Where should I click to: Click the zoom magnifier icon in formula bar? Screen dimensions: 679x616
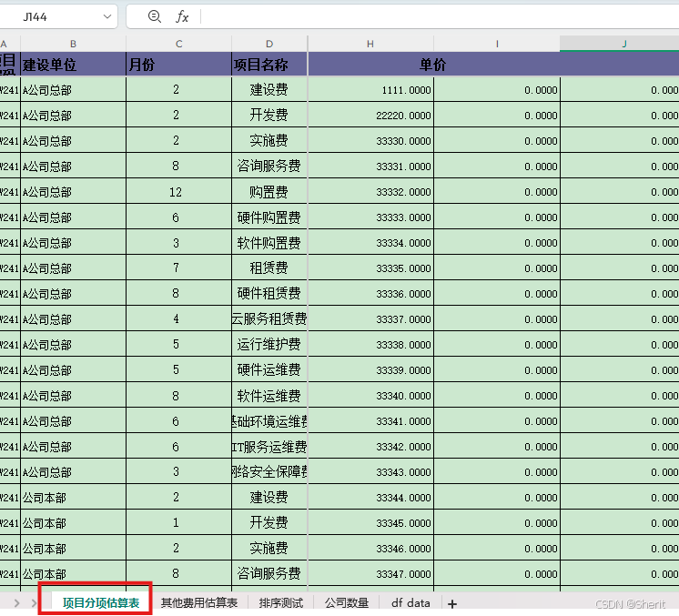click(x=155, y=17)
